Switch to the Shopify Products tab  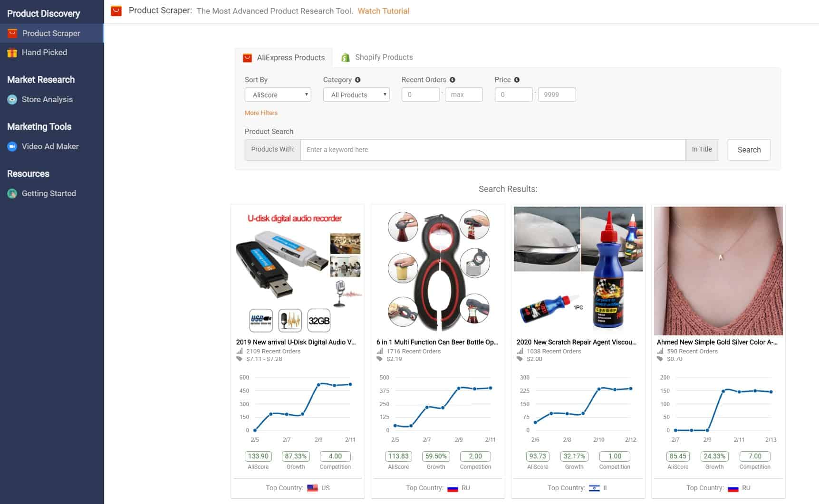click(377, 57)
